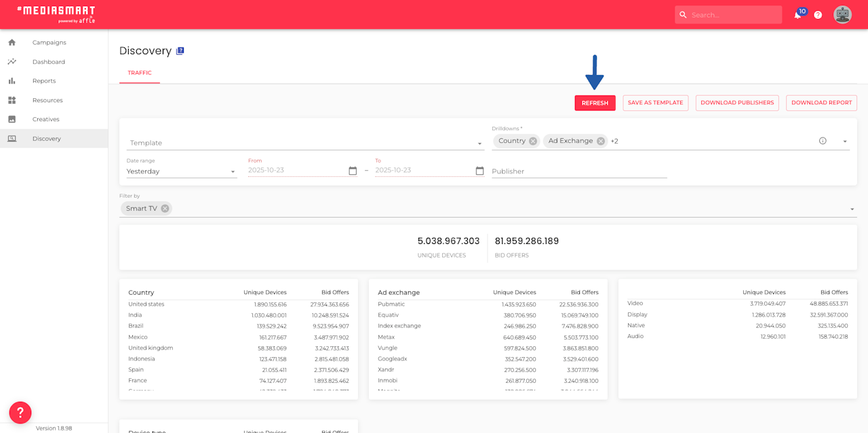Select the TRAFFIC tab
Screen dimensions: 868x433
pos(140,73)
